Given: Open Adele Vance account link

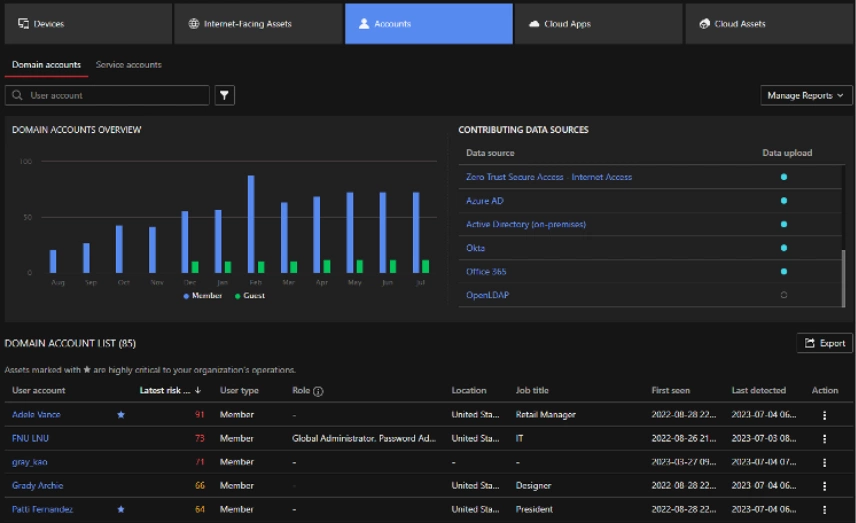Looking at the screenshot, I should click(36, 414).
